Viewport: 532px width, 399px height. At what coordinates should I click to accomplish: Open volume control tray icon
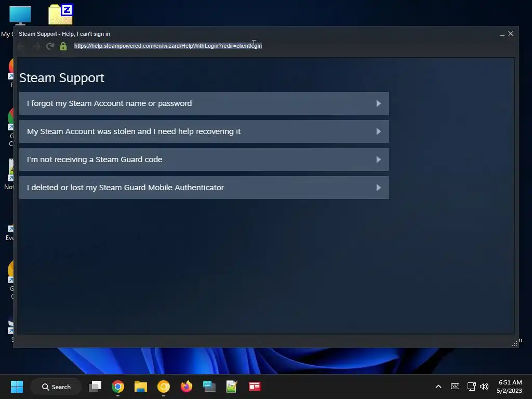[484, 387]
